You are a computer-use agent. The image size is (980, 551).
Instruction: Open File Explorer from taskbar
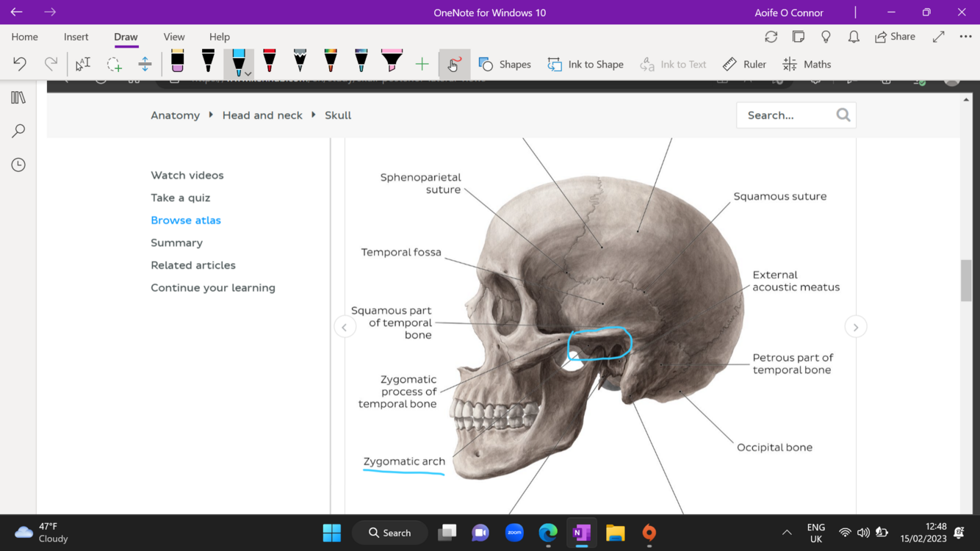[616, 533]
